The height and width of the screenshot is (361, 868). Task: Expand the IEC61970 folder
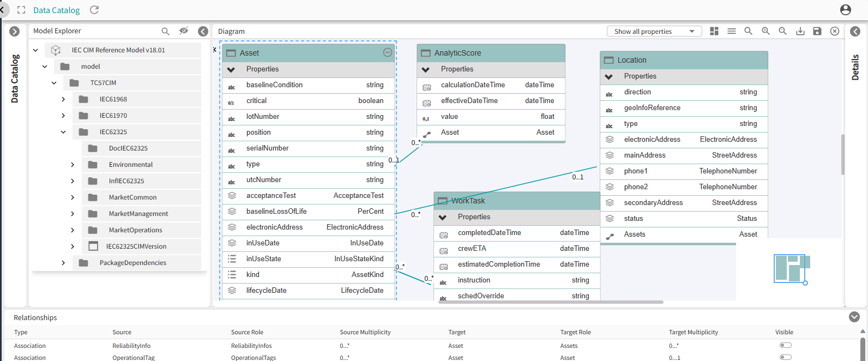coord(63,116)
